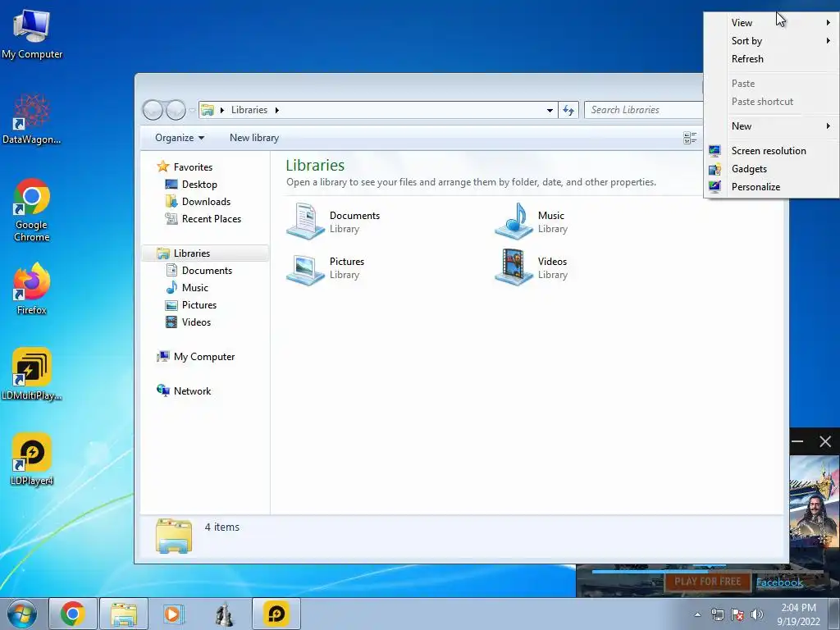The image size is (840, 630).
Task: Open Organize dropdown menu
Action: (x=180, y=138)
